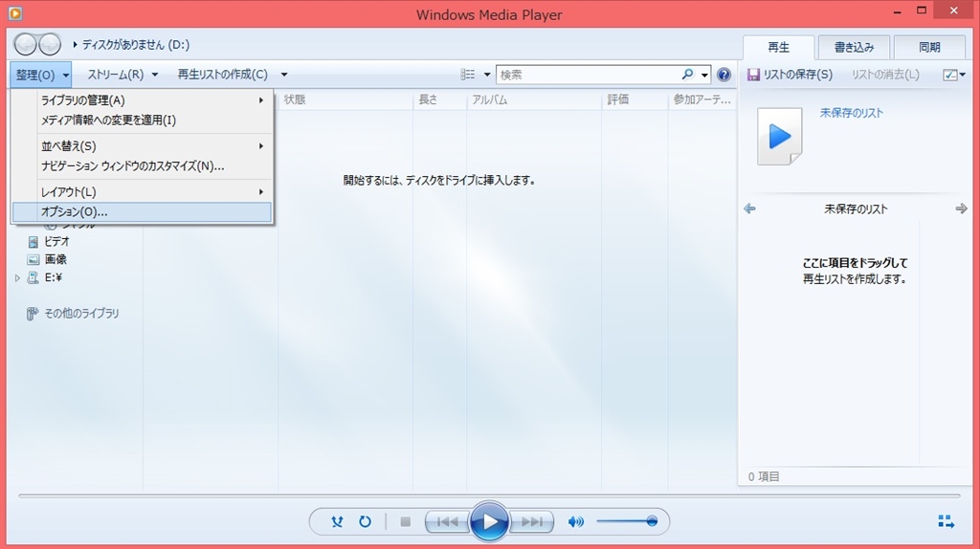Click the large play button
The height and width of the screenshot is (549, 980).
(489, 521)
